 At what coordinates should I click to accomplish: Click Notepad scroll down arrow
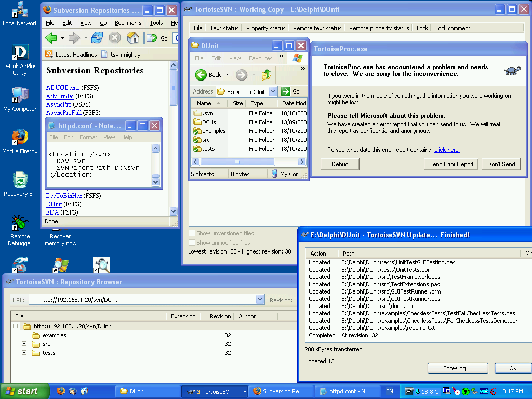click(155, 182)
